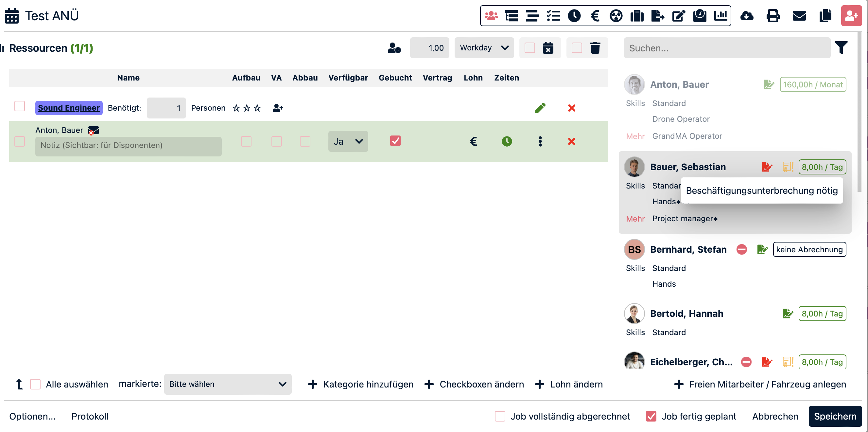
Task: Click the printer icon
Action: point(773,15)
